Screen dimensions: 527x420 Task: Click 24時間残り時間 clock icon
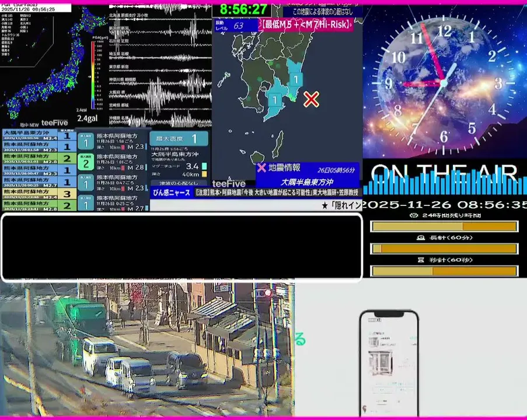414,215
